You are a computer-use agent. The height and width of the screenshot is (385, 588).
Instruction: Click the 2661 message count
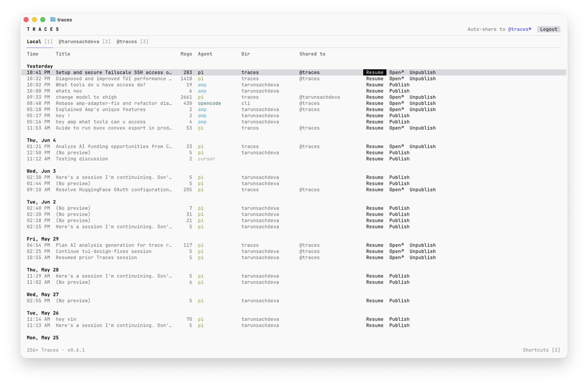186,97
